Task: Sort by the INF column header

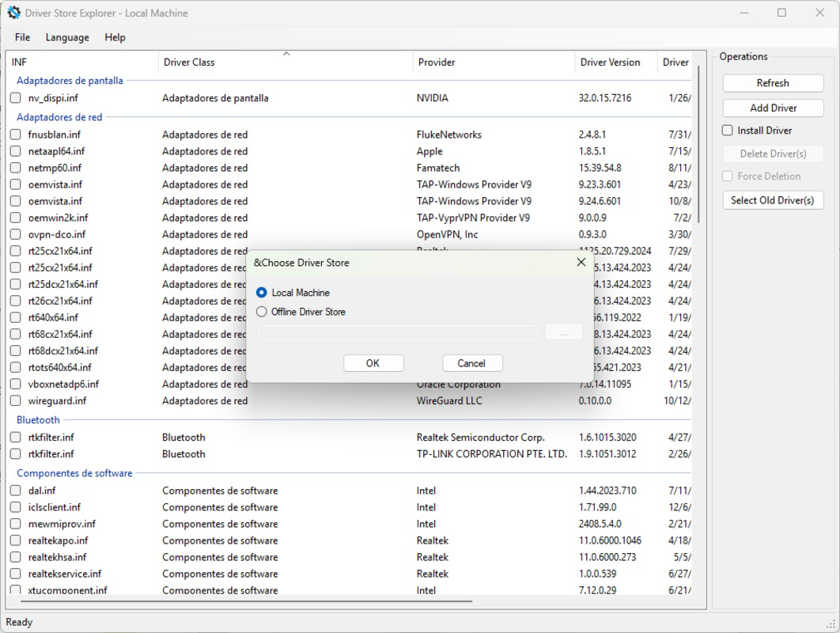Action: (82, 63)
